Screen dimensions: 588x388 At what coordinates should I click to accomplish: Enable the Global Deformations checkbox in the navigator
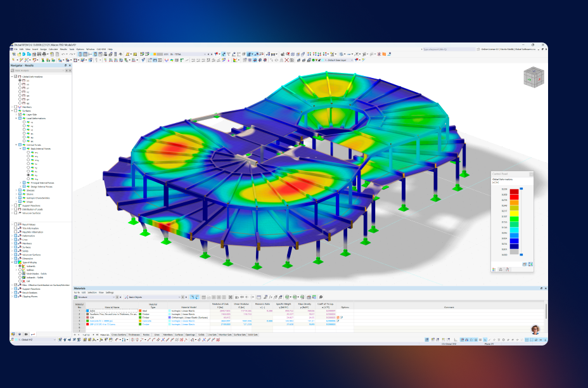(x=14, y=77)
